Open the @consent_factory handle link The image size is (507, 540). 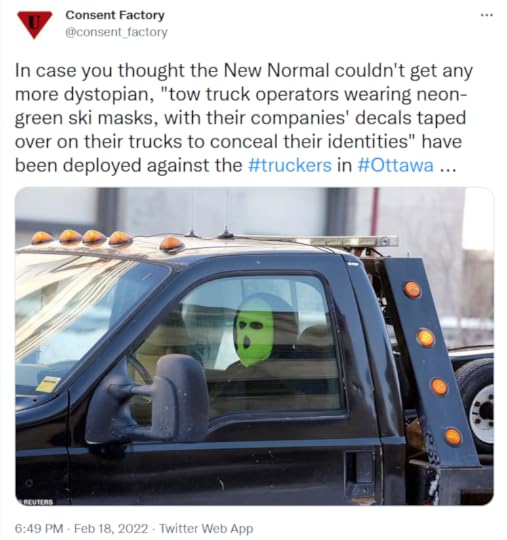tap(116, 32)
